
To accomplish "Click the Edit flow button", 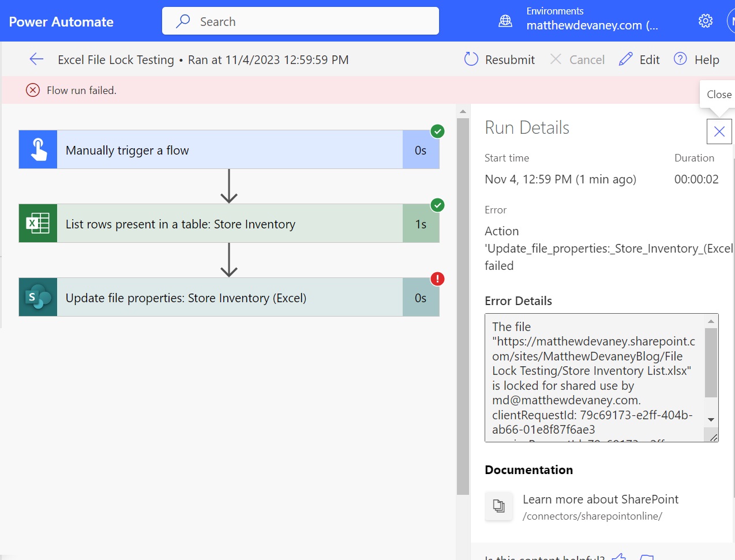I will 639,59.
